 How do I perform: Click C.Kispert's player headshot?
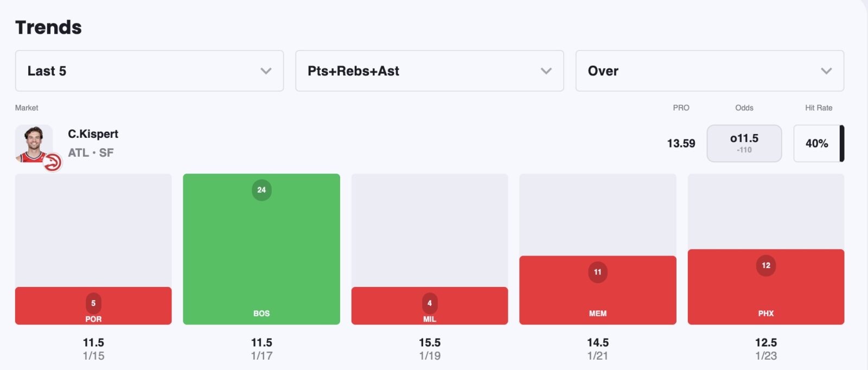coord(34,142)
